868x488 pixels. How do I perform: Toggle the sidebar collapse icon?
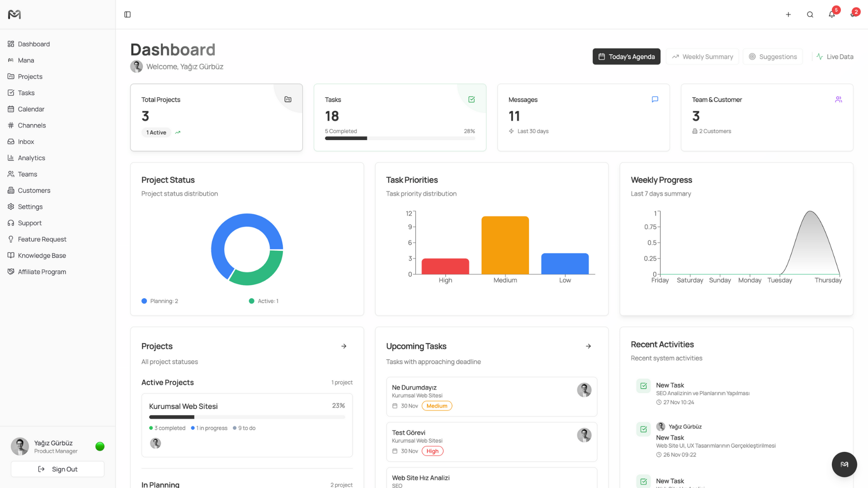pos(127,14)
